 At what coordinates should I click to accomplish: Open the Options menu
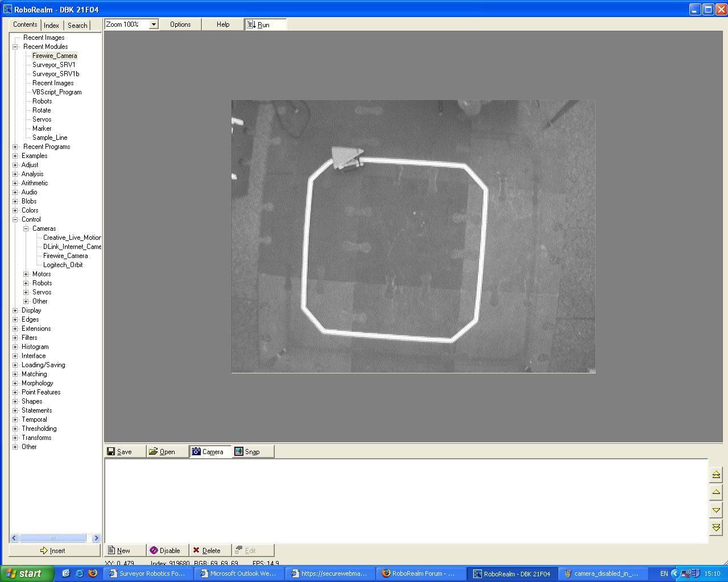coord(180,24)
